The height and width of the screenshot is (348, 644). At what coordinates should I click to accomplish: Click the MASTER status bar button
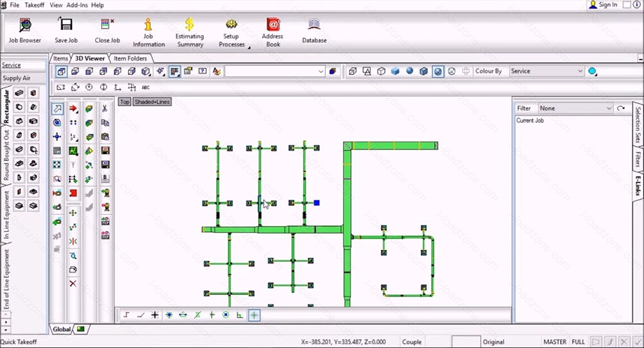tap(555, 342)
